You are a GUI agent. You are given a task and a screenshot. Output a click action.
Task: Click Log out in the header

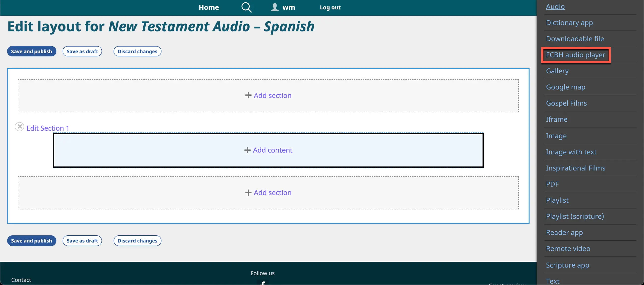tap(330, 7)
